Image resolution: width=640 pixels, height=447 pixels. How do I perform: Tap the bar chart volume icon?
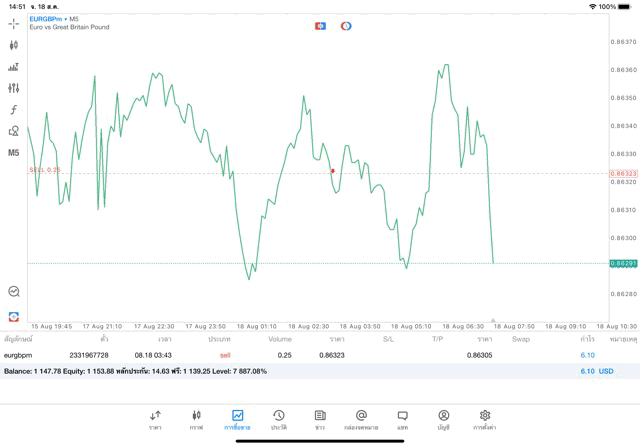[14, 67]
